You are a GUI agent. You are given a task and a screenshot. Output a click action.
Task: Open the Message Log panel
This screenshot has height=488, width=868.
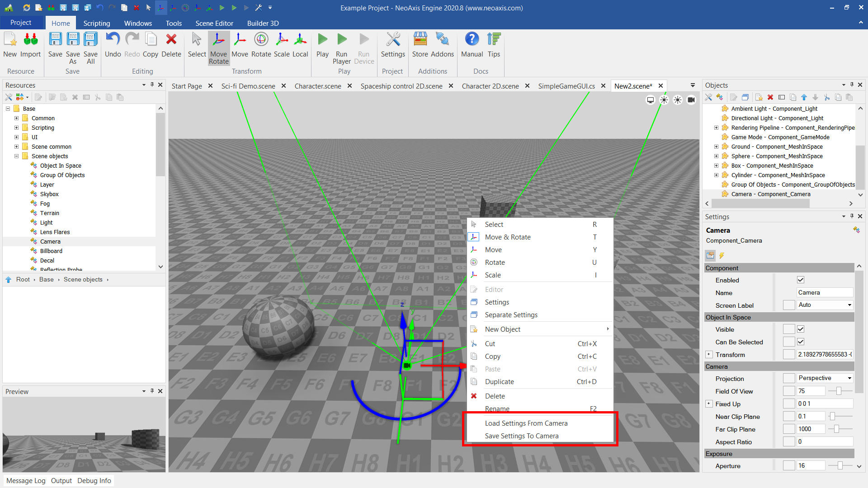(26, 481)
